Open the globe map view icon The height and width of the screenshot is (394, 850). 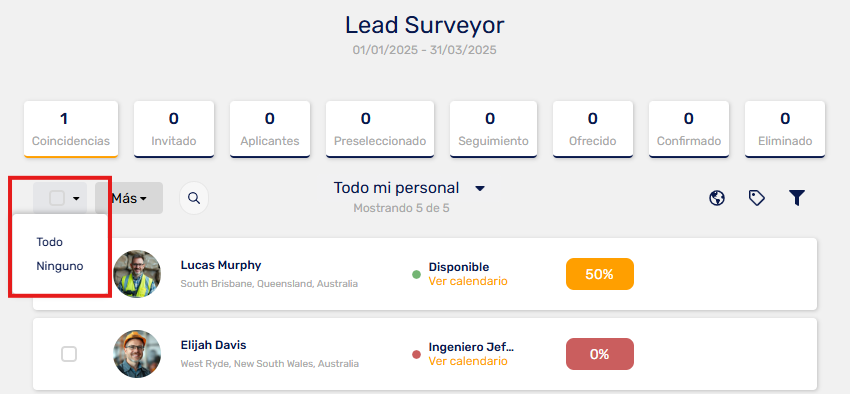click(x=717, y=198)
